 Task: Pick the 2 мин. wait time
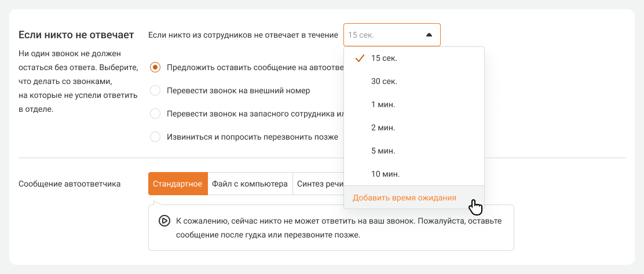pyautogui.click(x=383, y=127)
